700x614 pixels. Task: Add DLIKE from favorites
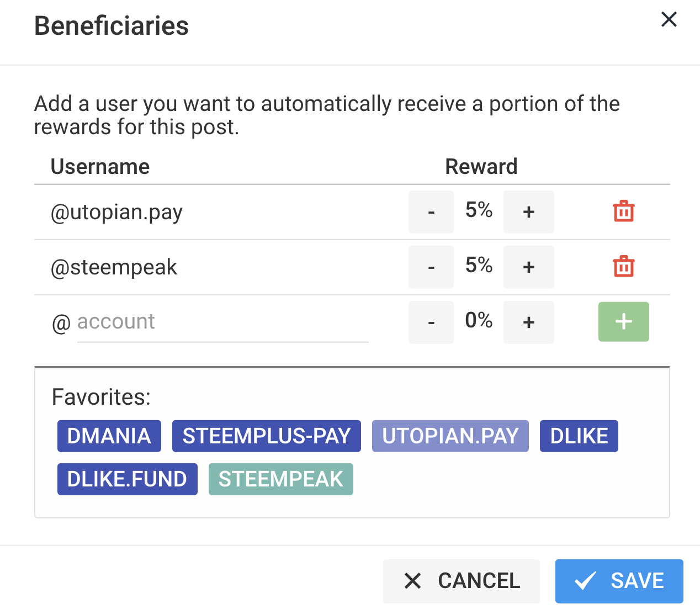(x=579, y=436)
